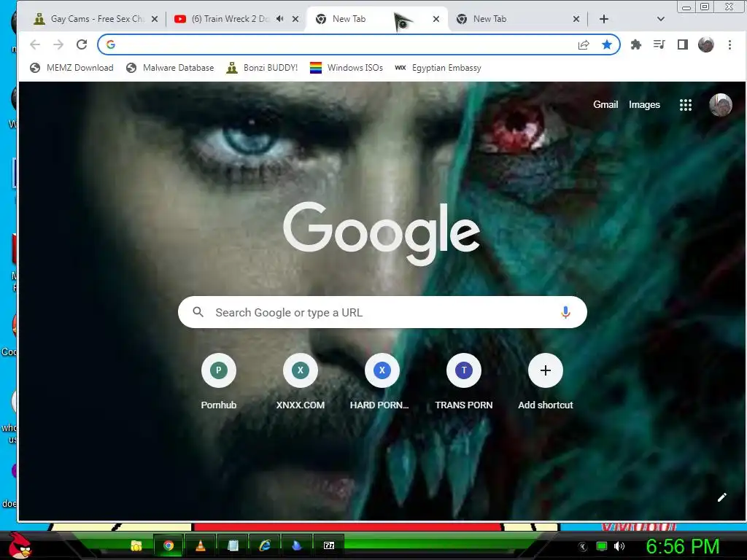Open VLC media player from the taskbar

tap(201, 545)
